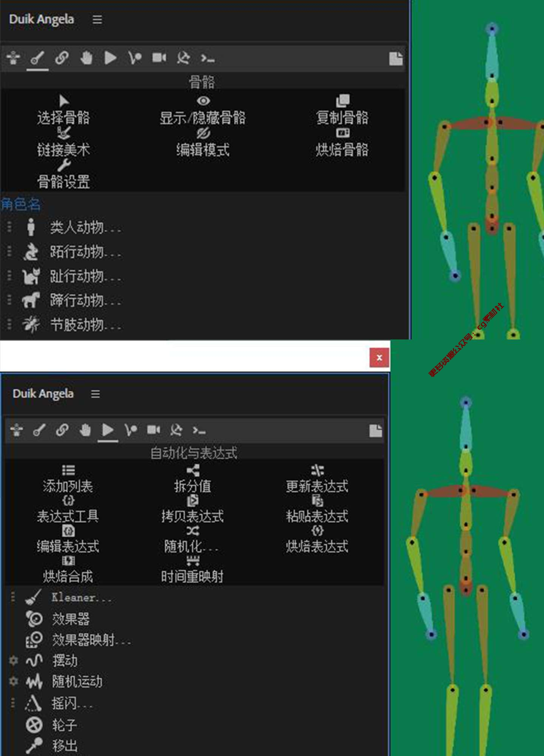Image resolution: width=544 pixels, height=756 pixels.
Task: Open 骨骼设置 bone settings
Action: click(63, 175)
